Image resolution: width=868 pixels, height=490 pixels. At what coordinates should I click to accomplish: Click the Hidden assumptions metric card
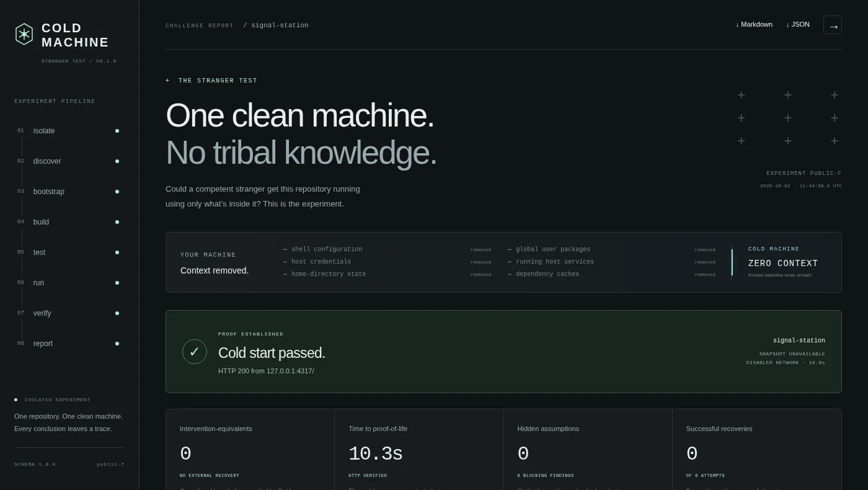point(588,450)
